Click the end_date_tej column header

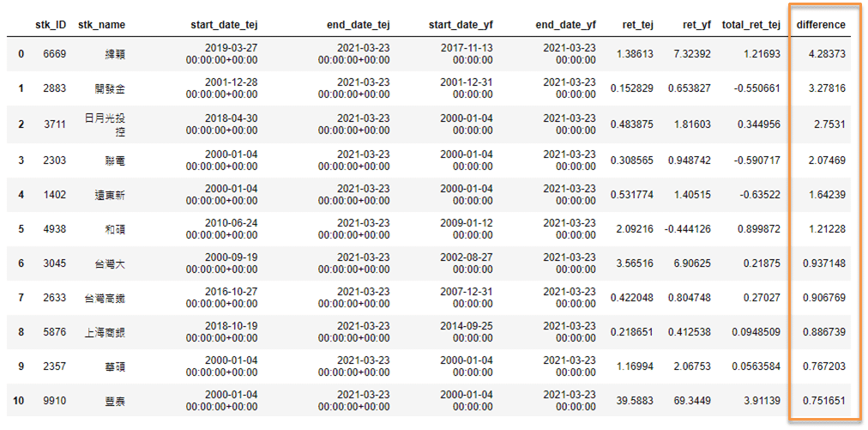(x=359, y=24)
